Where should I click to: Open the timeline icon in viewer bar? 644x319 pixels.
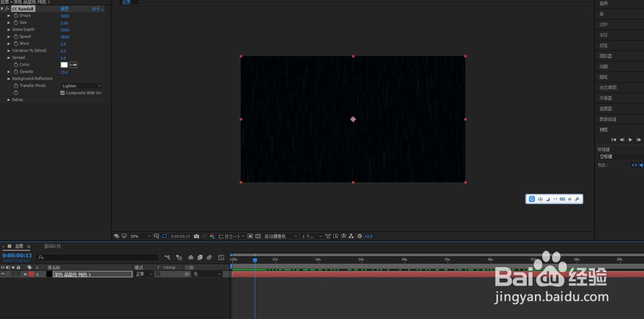[344, 236]
